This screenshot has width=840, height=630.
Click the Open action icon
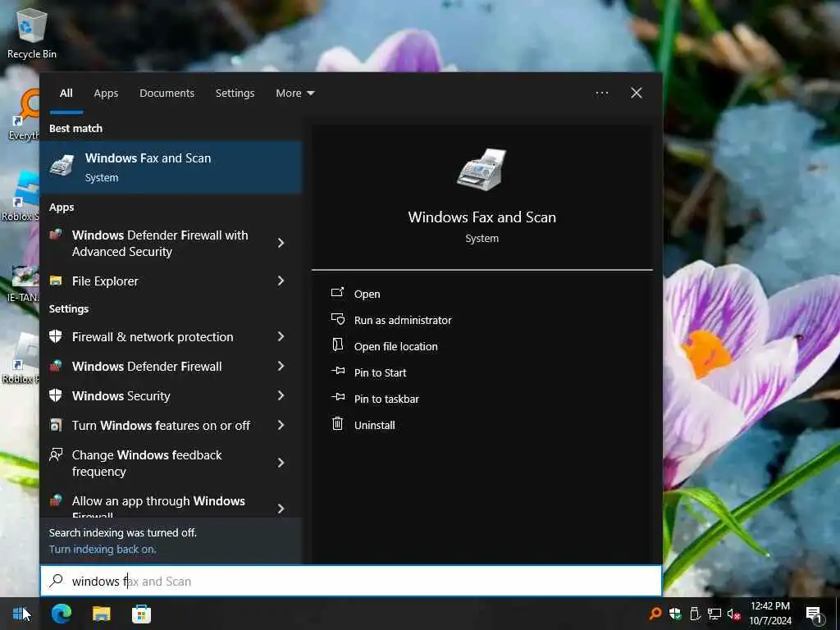(x=337, y=293)
